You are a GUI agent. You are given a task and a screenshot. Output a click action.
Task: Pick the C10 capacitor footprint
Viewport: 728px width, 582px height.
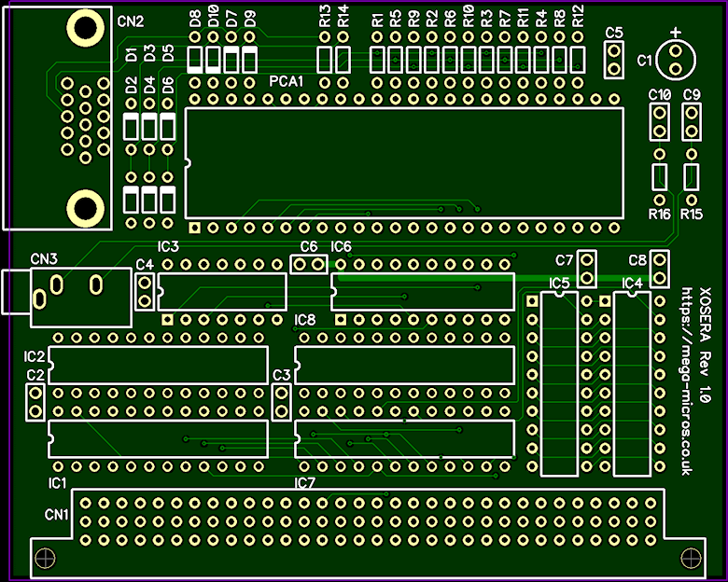coord(659,121)
